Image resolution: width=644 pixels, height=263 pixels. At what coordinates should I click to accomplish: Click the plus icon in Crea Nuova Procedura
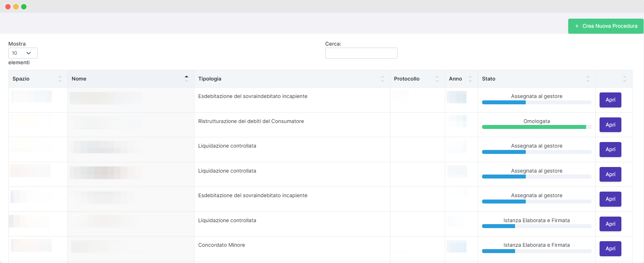577,26
